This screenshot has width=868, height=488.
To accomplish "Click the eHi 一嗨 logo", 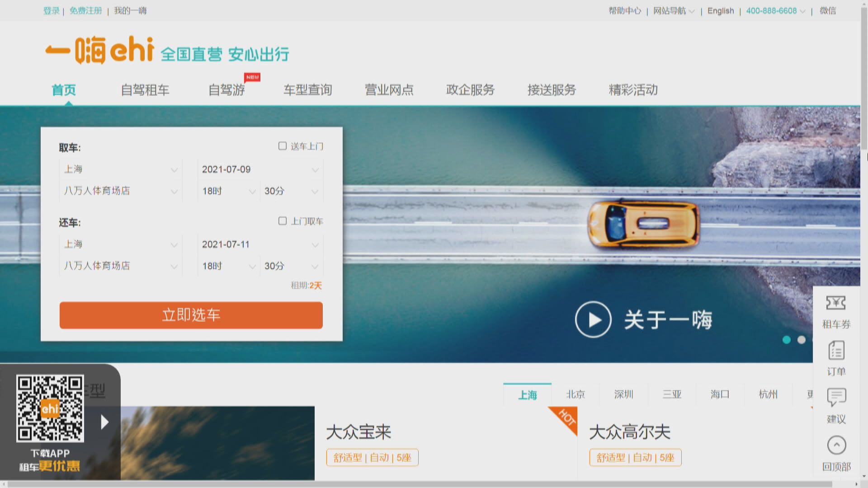I will click(99, 51).
